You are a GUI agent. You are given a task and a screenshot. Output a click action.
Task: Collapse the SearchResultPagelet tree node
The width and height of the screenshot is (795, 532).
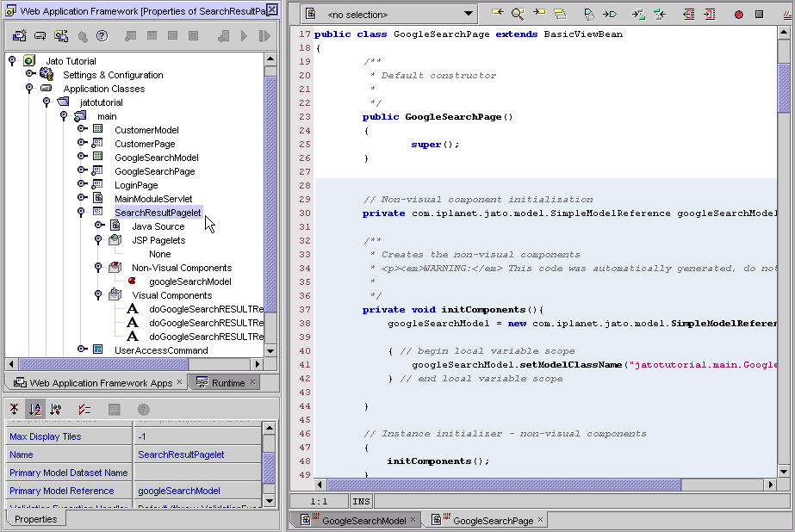coord(81,212)
